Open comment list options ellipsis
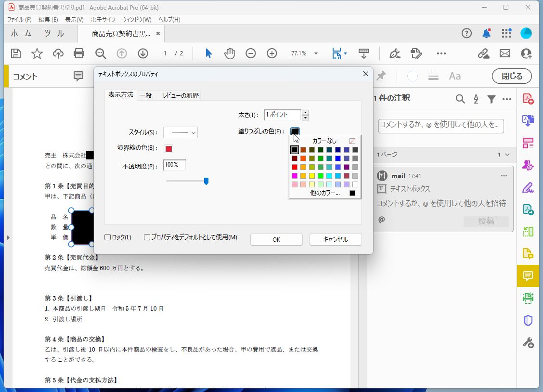 (x=507, y=99)
